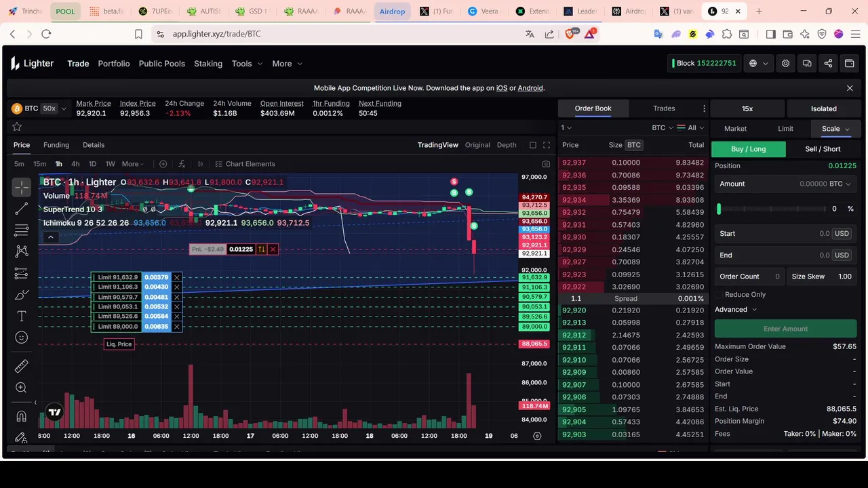Open the Fibonacci and Gann tools
This screenshot has height=488, width=868.
(21, 230)
